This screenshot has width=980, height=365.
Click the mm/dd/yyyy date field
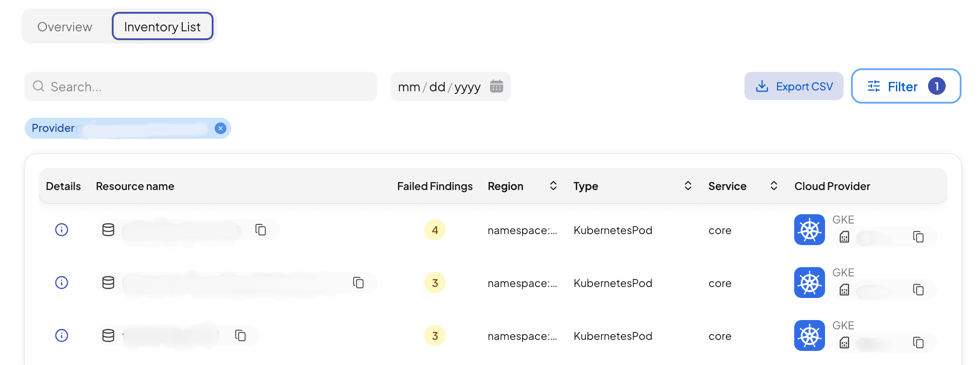[439, 87]
